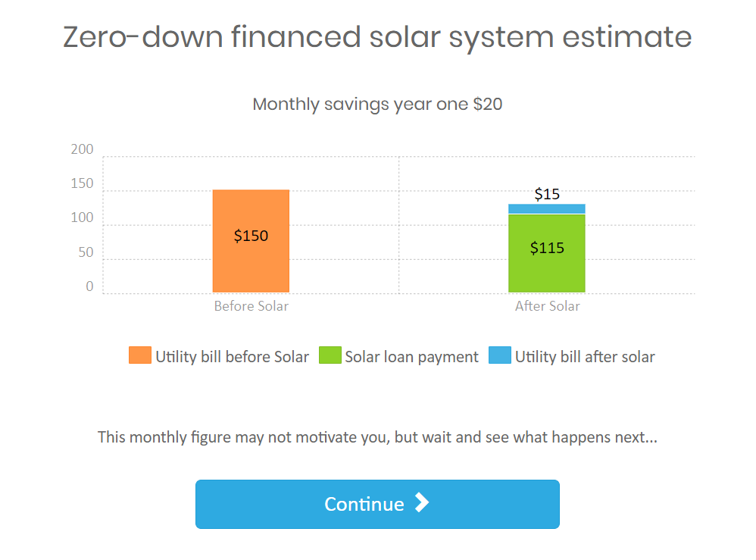Click the green Solar loan payment swatch
The height and width of the screenshot is (560, 756).
coord(330,355)
